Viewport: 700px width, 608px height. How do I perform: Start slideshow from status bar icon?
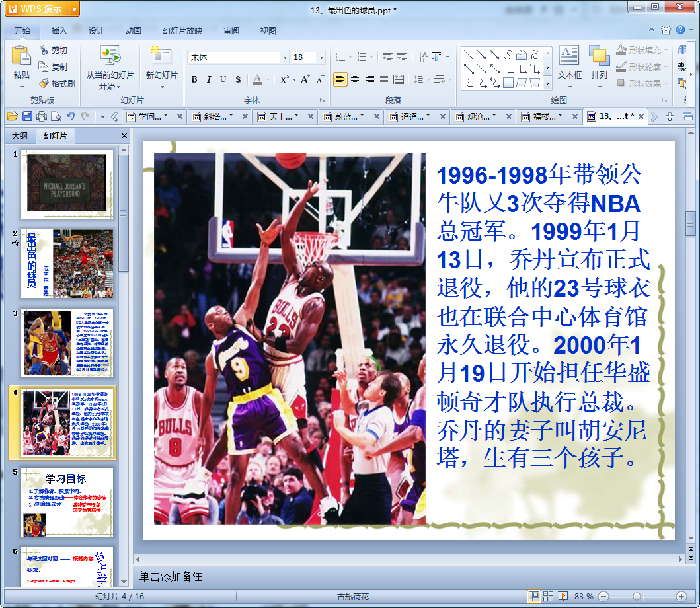pyautogui.click(x=563, y=596)
